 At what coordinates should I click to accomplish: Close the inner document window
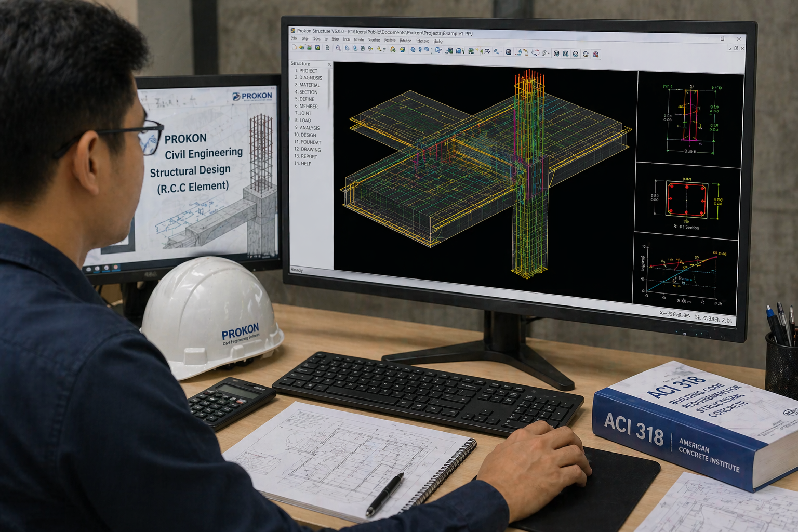(742, 48)
